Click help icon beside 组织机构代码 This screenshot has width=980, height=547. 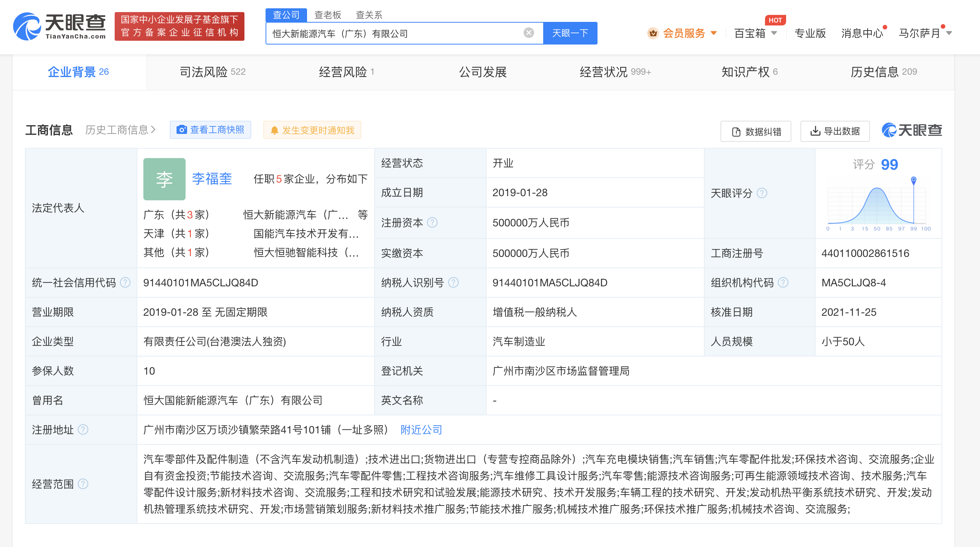783,283
